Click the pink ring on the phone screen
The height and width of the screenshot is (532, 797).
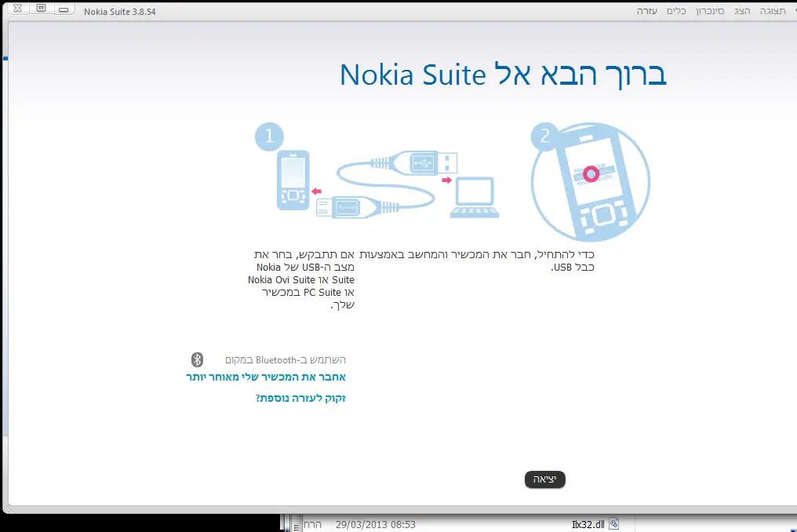point(591,173)
